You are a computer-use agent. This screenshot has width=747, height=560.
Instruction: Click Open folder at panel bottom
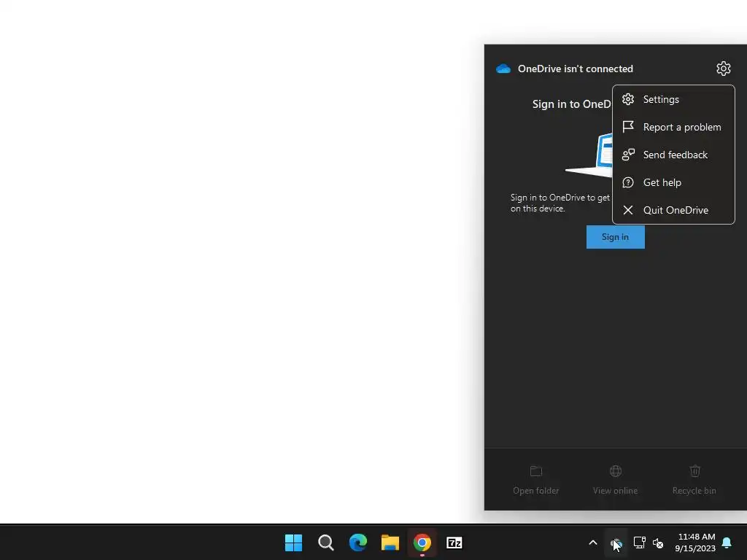[536, 480]
